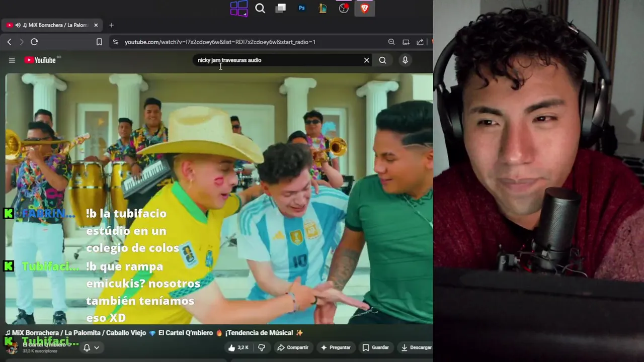Toggle the channel notification bell
This screenshot has width=644, height=362.
[x=87, y=347]
